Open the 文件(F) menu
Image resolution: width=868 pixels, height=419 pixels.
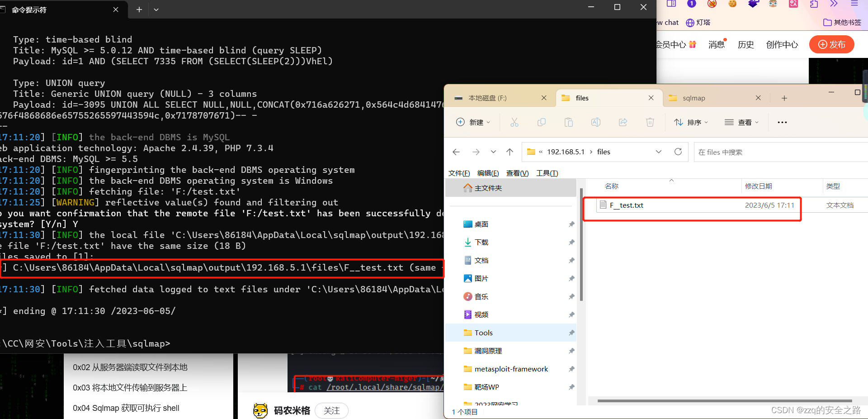tap(459, 173)
